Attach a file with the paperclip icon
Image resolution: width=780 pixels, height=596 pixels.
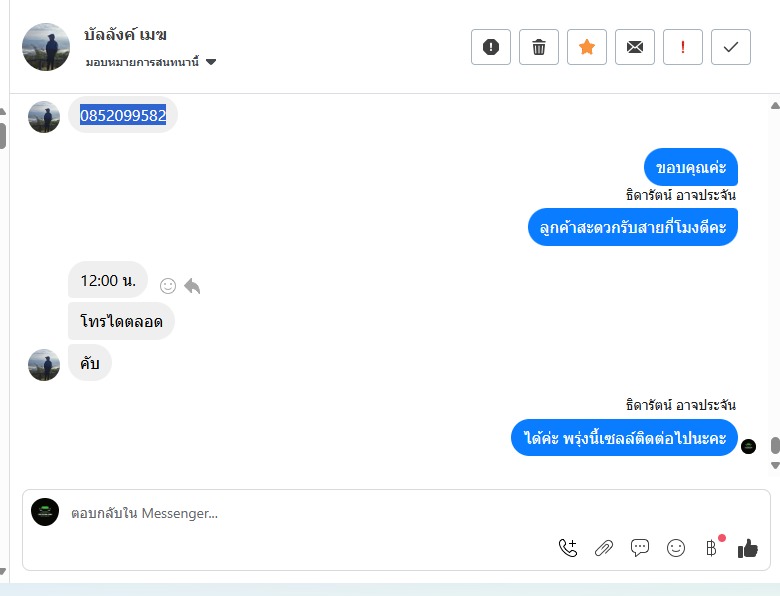click(x=604, y=548)
